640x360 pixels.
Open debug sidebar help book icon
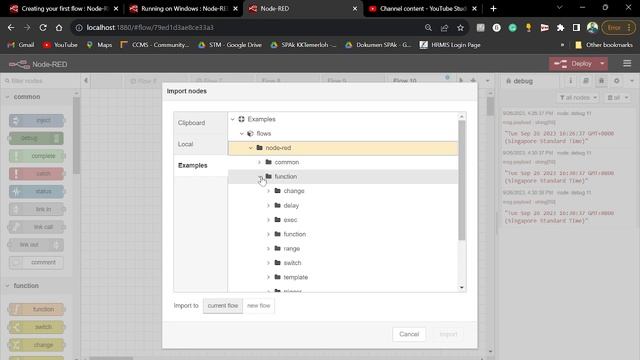[586, 81]
